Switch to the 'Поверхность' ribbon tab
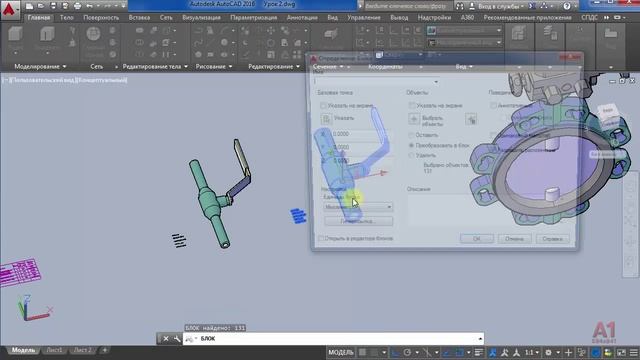This screenshot has height=360, width=640. point(101,18)
